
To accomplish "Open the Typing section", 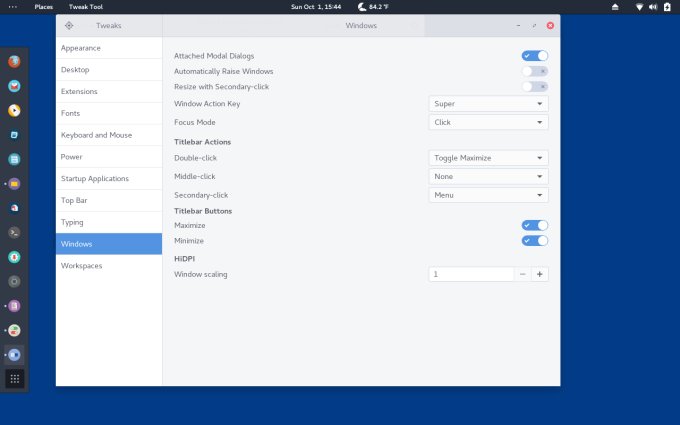I will [109, 222].
